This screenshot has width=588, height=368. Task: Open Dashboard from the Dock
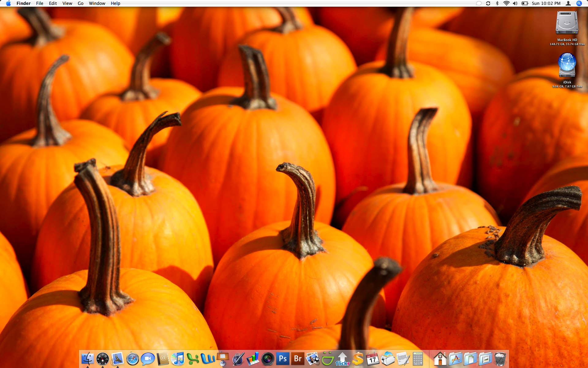102,358
